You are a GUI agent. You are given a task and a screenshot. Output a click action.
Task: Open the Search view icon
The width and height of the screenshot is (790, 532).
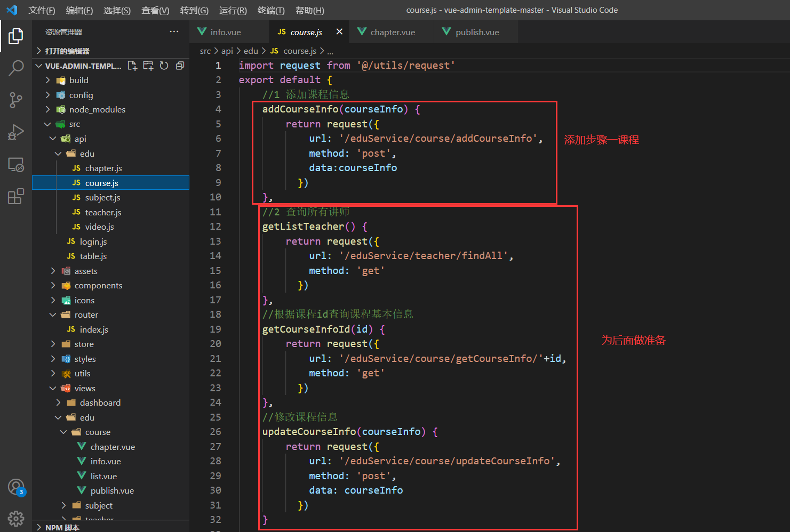(x=16, y=68)
